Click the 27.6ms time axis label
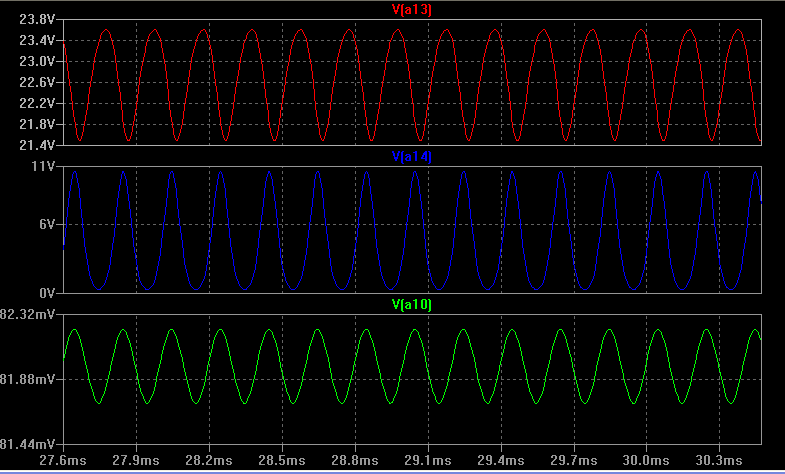The height and width of the screenshot is (474, 785). pyautogui.click(x=63, y=460)
